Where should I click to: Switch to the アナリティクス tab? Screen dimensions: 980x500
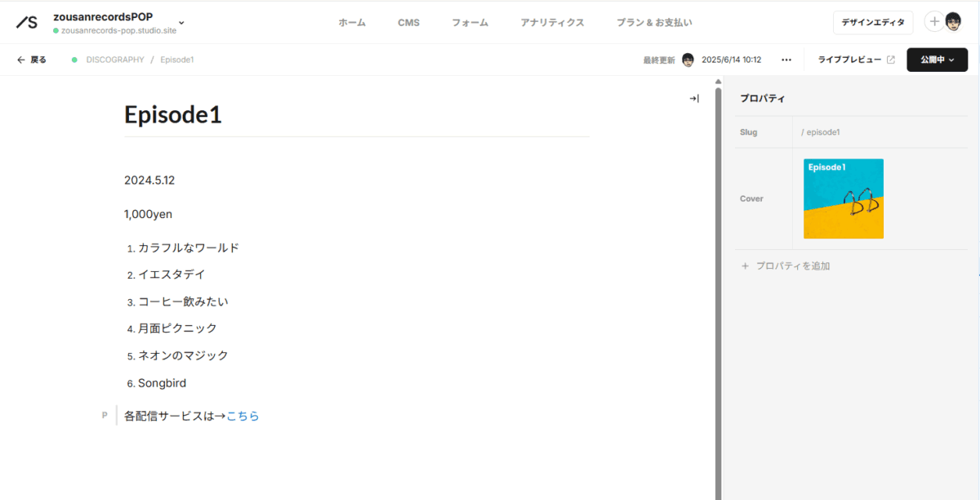point(552,23)
